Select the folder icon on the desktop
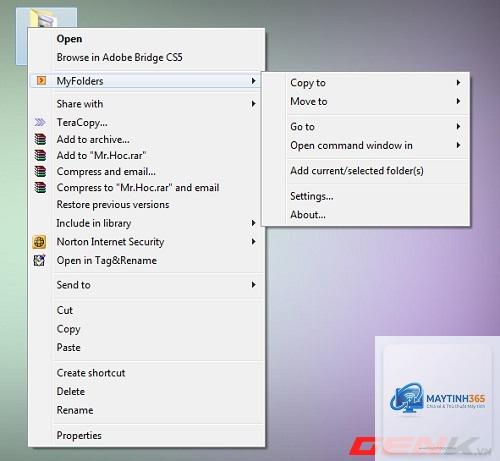The width and height of the screenshot is (500, 461). pos(46,18)
